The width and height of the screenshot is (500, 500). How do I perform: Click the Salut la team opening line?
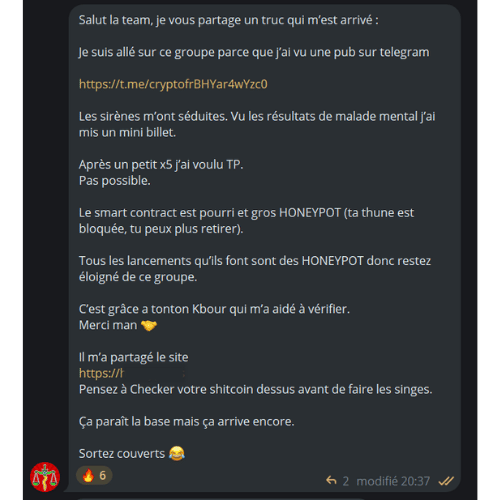click(x=229, y=20)
